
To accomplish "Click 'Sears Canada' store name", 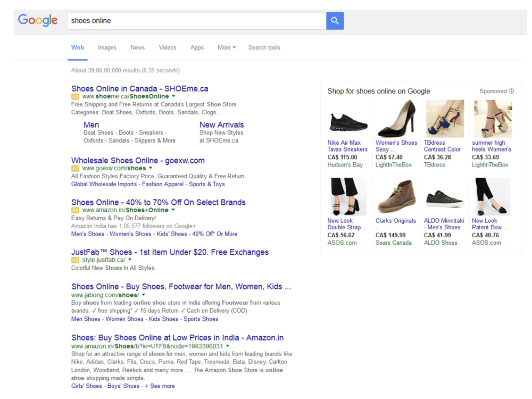I will [x=394, y=243].
